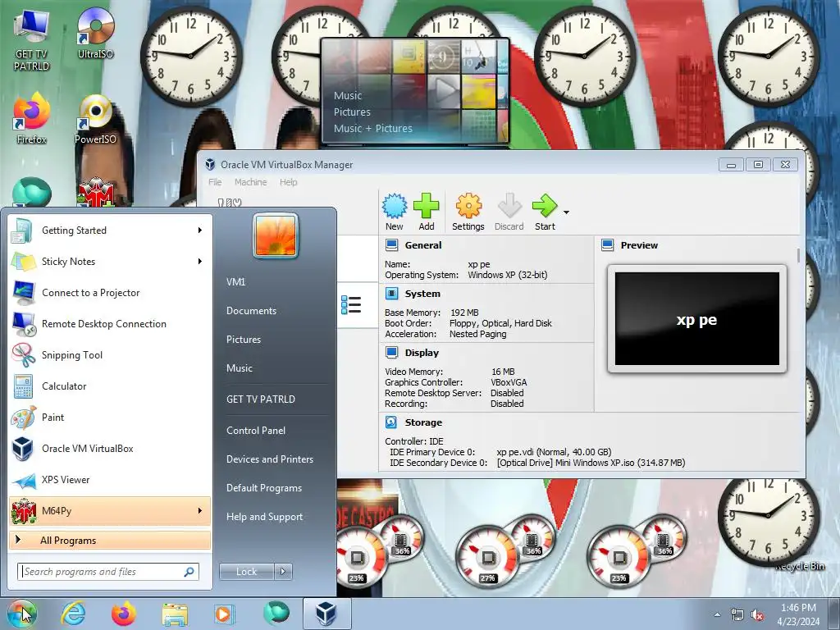Launch Oracle VM VirtualBox from Start menu
This screenshot has height=630, width=840.
click(x=110, y=449)
